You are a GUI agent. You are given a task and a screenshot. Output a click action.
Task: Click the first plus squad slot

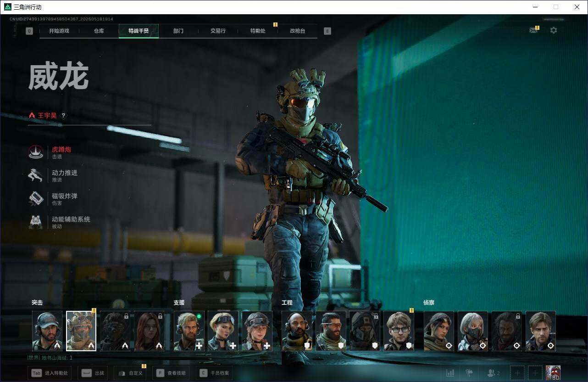pos(517,373)
